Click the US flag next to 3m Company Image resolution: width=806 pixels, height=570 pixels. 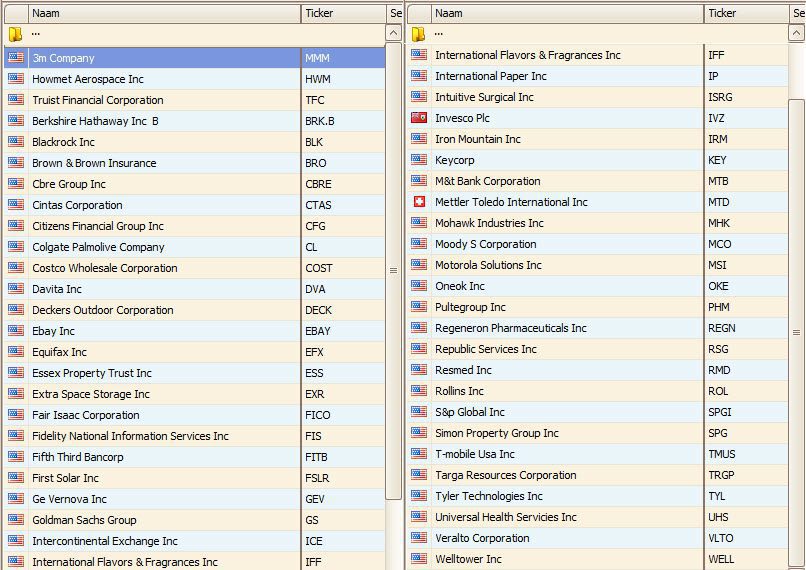point(15,58)
